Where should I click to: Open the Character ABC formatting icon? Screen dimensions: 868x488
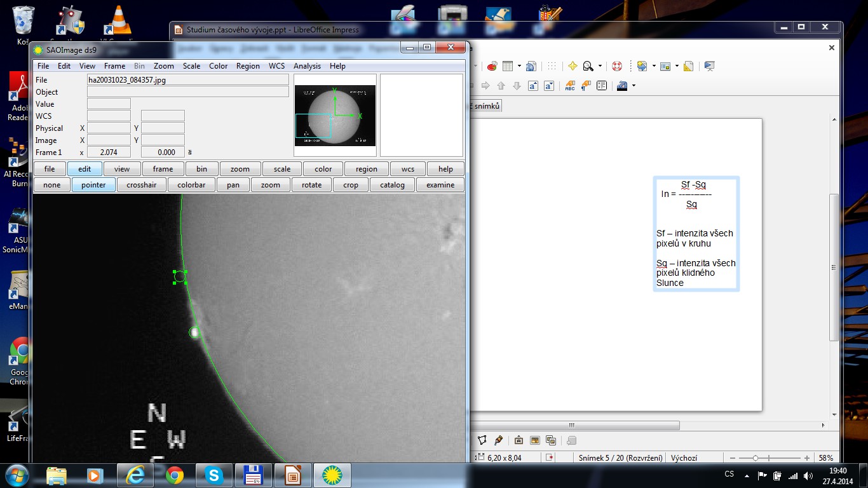pyautogui.click(x=570, y=86)
